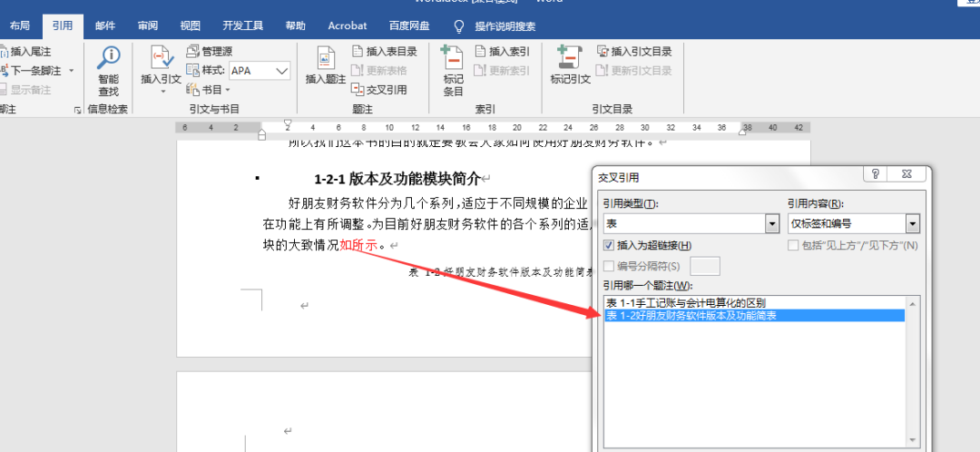This screenshot has width=980, height=452.
Task: Click the first line indent marker on the ruler
Action: coord(288,123)
